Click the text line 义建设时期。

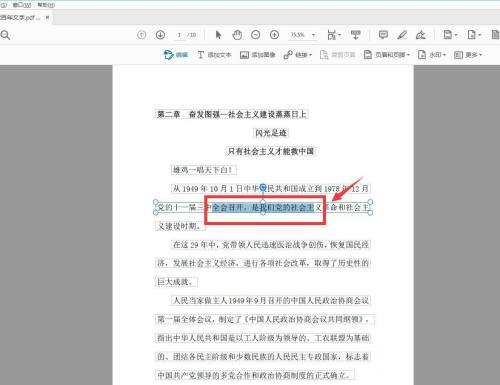point(180,226)
